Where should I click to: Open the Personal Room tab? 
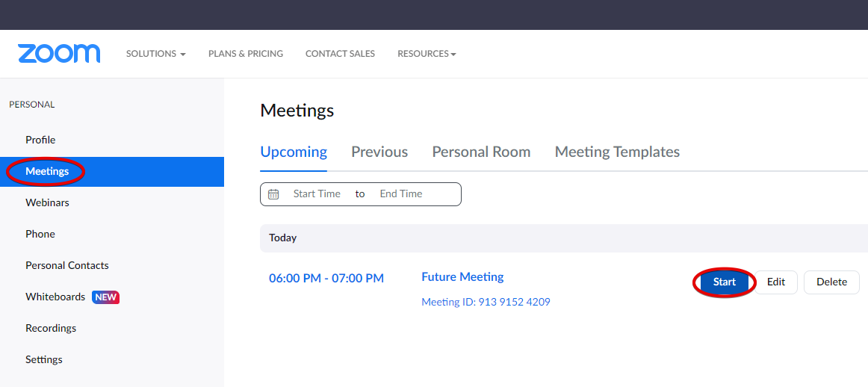pos(481,152)
